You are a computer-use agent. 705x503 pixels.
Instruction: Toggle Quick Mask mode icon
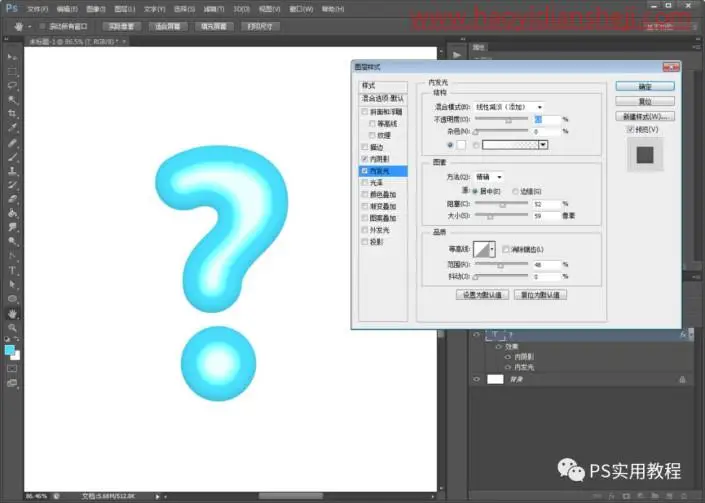click(x=12, y=369)
